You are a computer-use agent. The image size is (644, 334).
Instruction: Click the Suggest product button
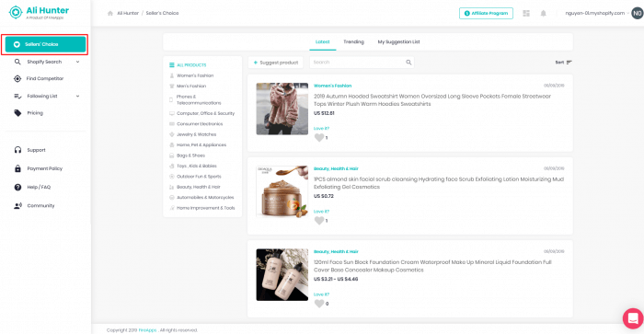click(x=276, y=63)
